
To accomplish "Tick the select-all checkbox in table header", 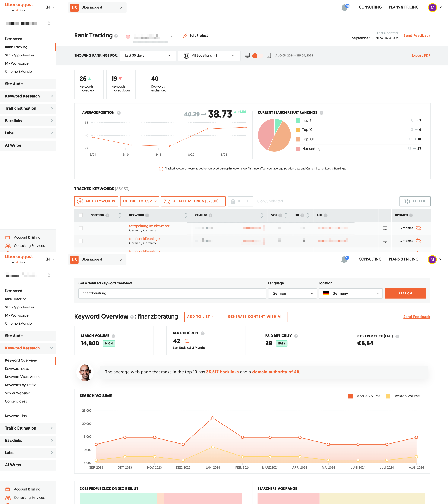I will (80, 215).
